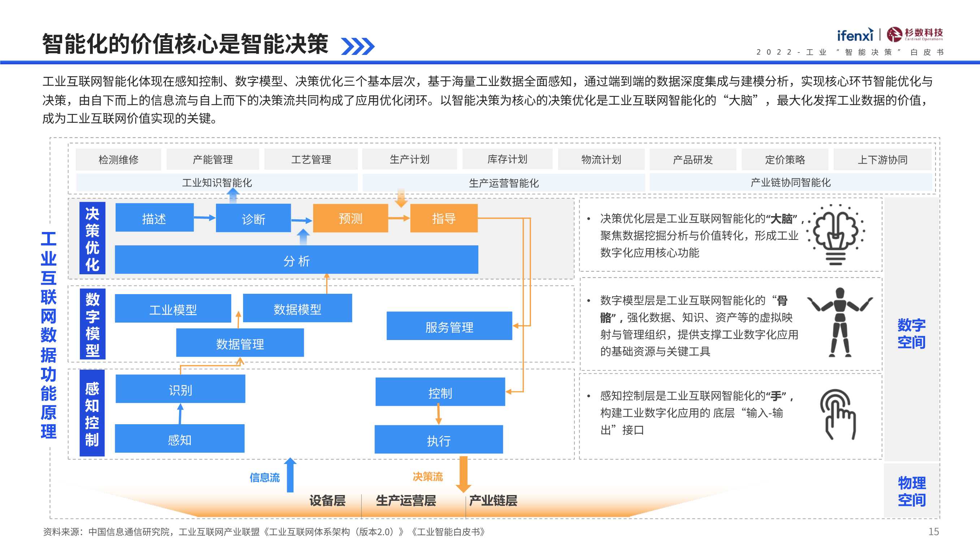Click the blue 诊断 block
This screenshot has height=559, width=980.
(253, 218)
